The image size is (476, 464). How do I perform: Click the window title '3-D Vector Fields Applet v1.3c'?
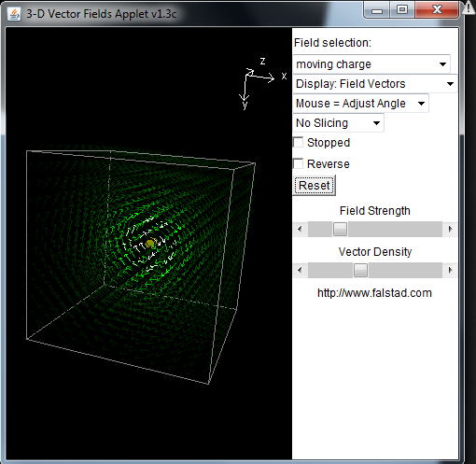(x=102, y=14)
